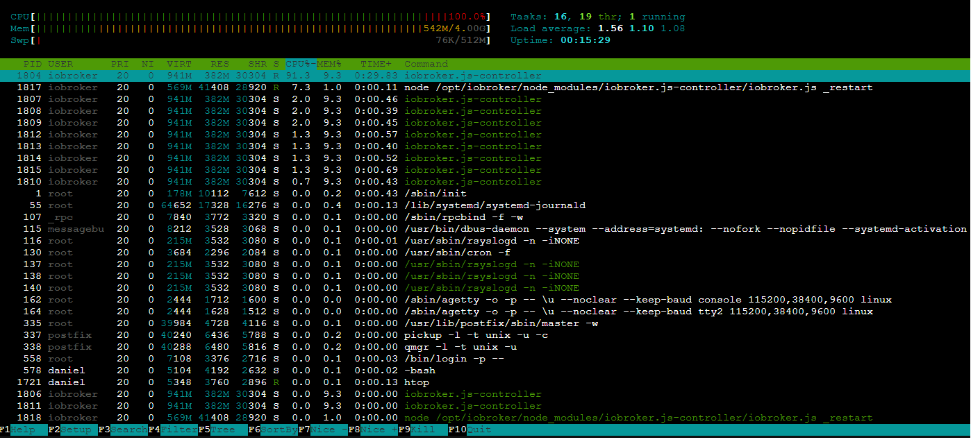
Task: Select the /bin/login -p -- row
Action: 485,359
